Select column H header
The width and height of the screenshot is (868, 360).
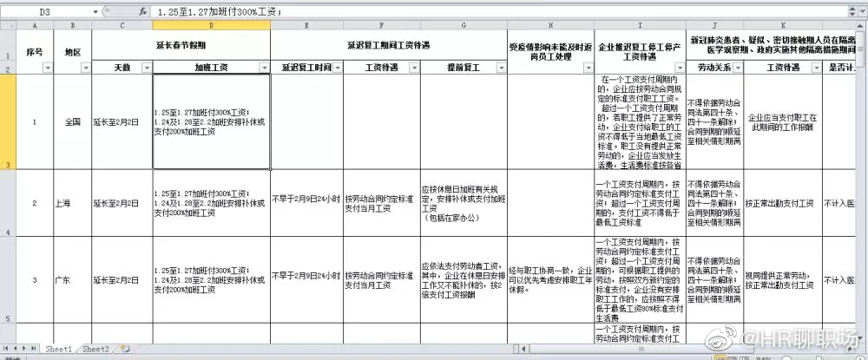click(x=550, y=25)
